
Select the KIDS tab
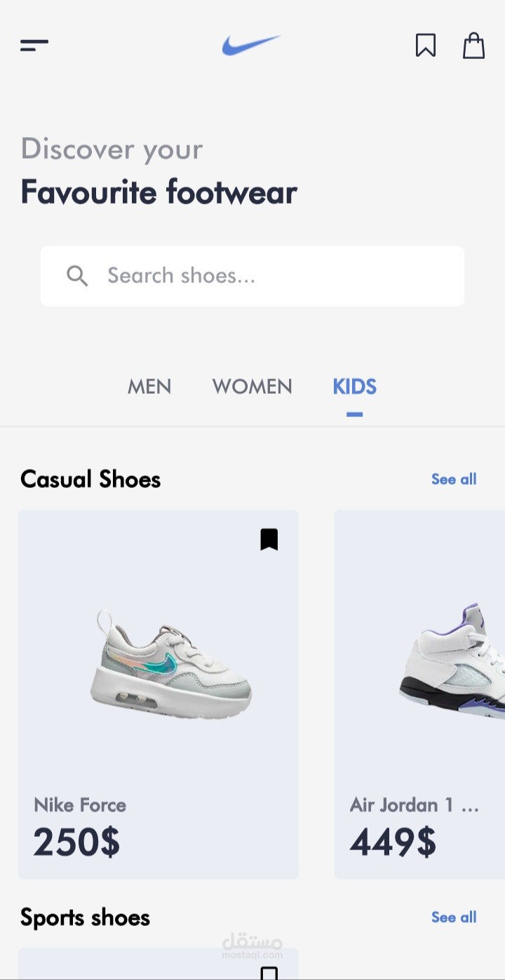coord(355,387)
